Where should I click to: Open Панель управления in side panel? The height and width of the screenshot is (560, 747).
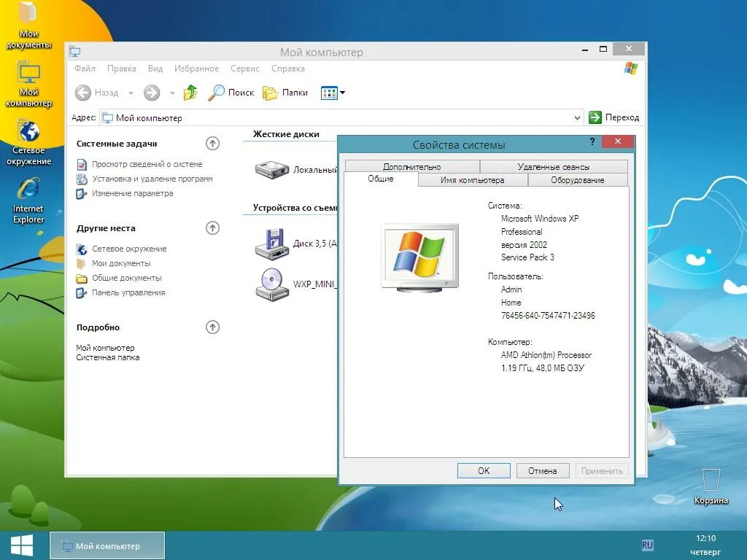(128, 292)
